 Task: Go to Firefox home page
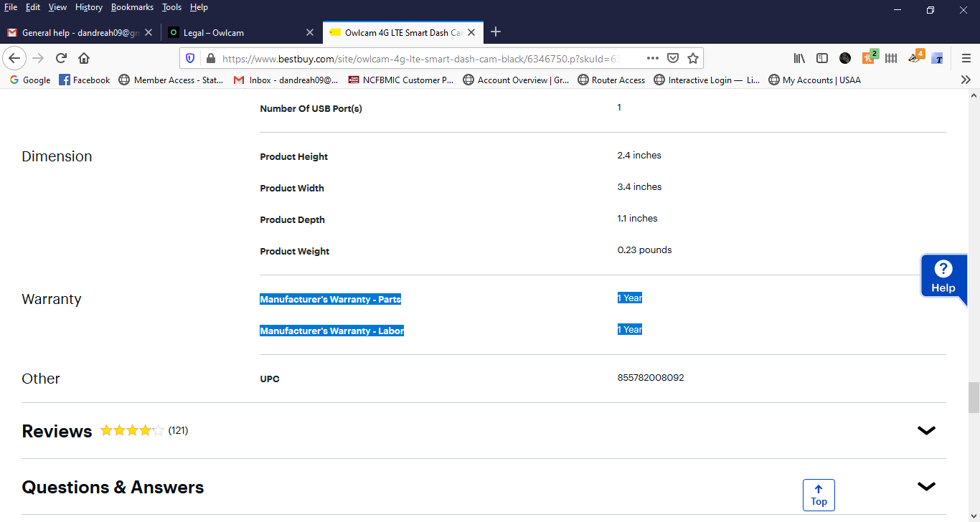[84, 58]
